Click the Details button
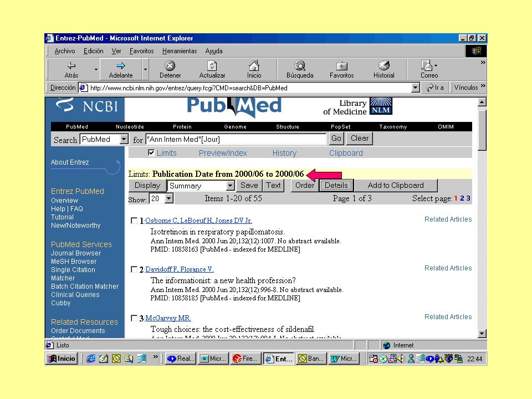532x399 pixels. (x=336, y=186)
